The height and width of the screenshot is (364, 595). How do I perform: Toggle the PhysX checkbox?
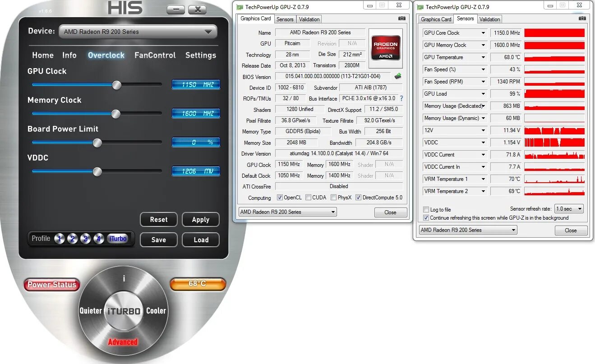point(333,198)
